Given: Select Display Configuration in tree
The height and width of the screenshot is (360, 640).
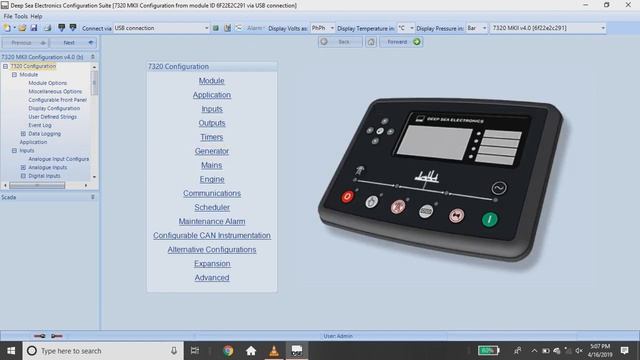Looking at the screenshot, I should tap(54, 108).
